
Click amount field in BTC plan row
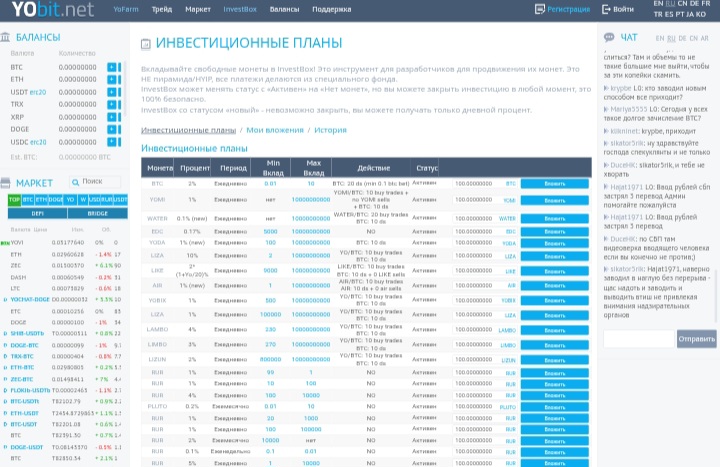[x=475, y=184]
